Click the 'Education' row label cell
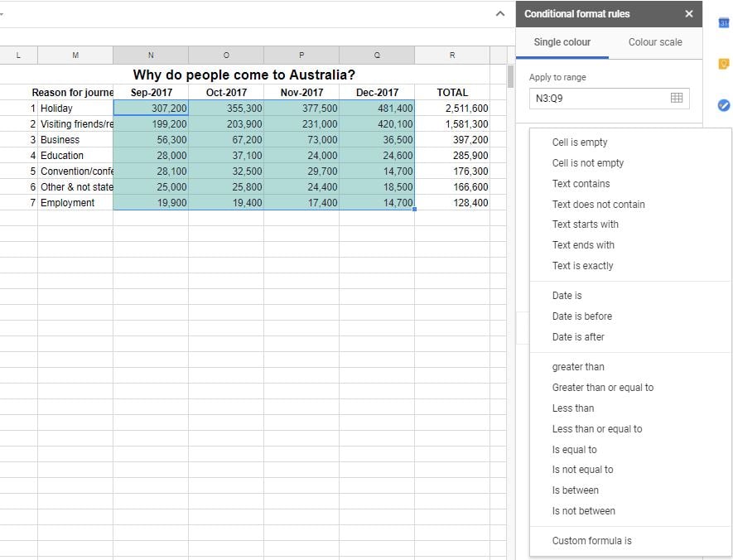 click(x=75, y=156)
